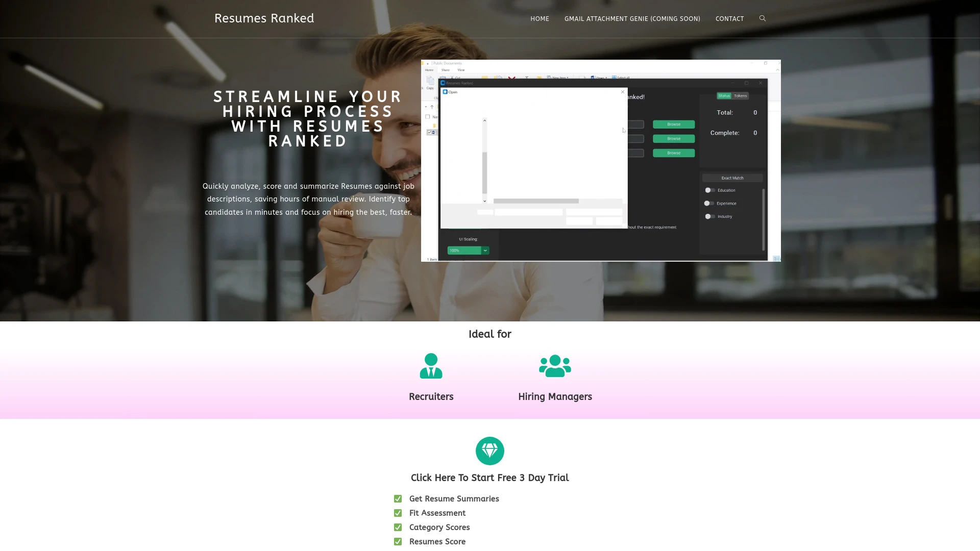Toggle the Education exact match radio button
This screenshot has width=980, height=551.
pyautogui.click(x=709, y=190)
